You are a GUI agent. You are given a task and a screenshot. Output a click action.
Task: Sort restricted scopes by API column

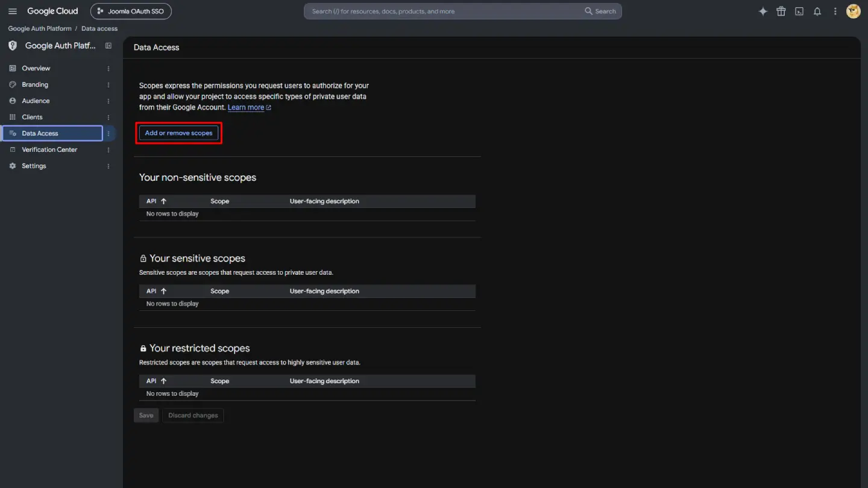point(156,381)
